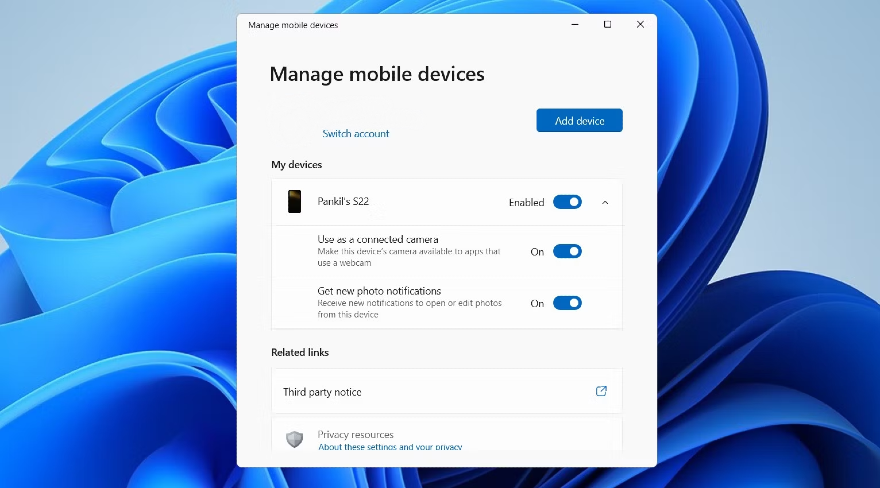880x488 pixels.
Task: Click the Pankil's S22 phone icon
Action: tap(294, 202)
